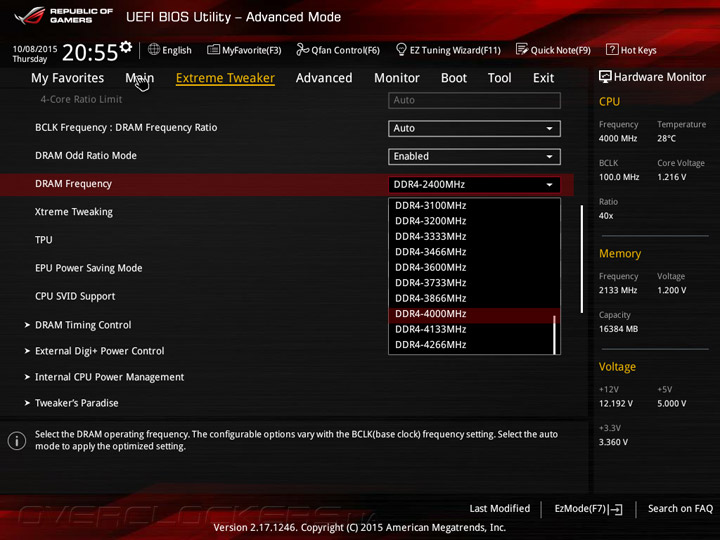This screenshot has width=720, height=540.
Task: Click the ROG logo
Action: point(29,16)
